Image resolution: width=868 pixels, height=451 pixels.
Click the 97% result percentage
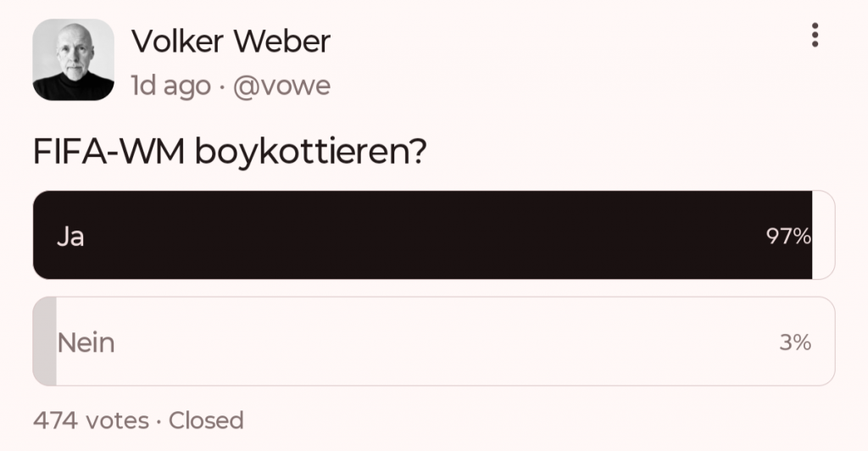click(788, 237)
